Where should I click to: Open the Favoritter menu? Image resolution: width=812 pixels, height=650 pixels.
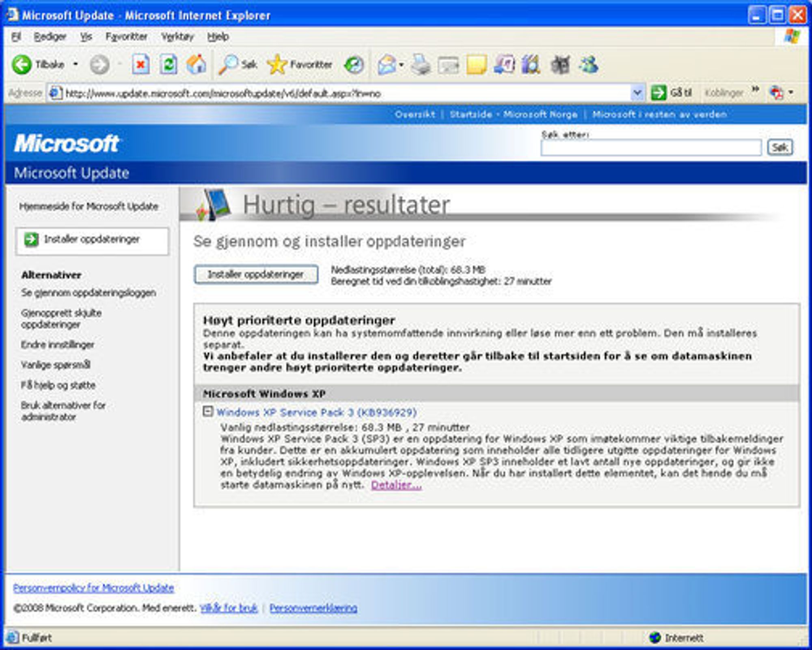(126, 37)
